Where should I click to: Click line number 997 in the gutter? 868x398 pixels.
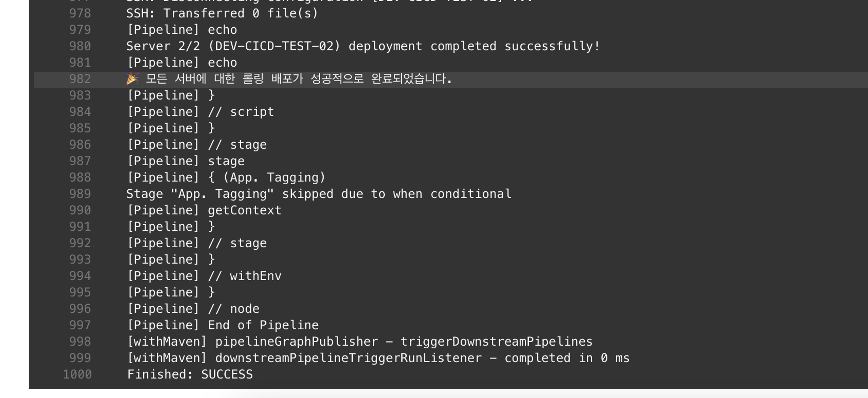(80, 325)
